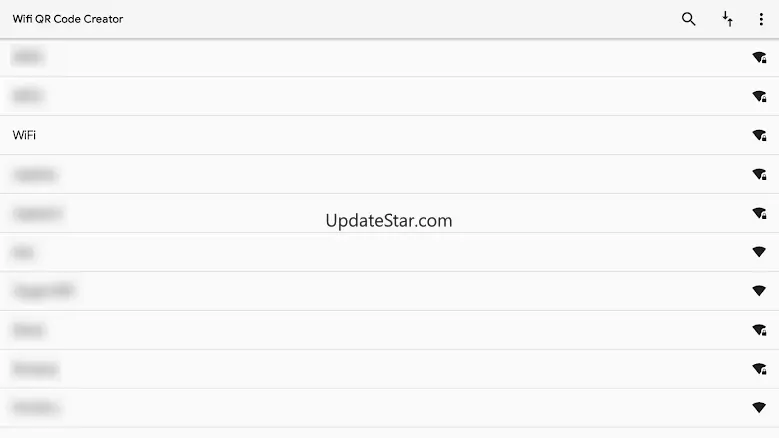Select the blurred network directly above WiFi
779x438 pixels.
pos(390,96)
